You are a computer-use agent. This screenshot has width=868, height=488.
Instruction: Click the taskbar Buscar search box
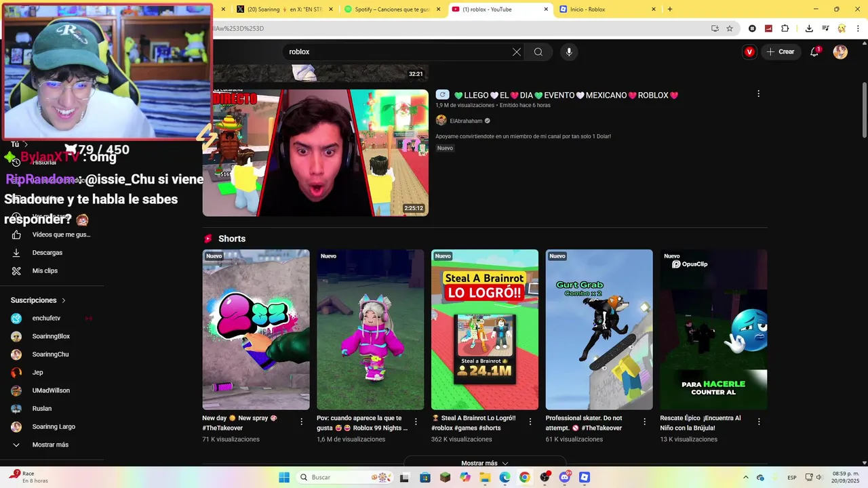(x=346, y=477)
